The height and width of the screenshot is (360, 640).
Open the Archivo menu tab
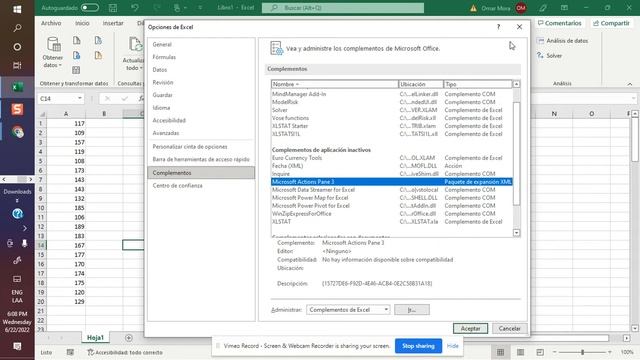pyautogui.click(x=51, y=23)
